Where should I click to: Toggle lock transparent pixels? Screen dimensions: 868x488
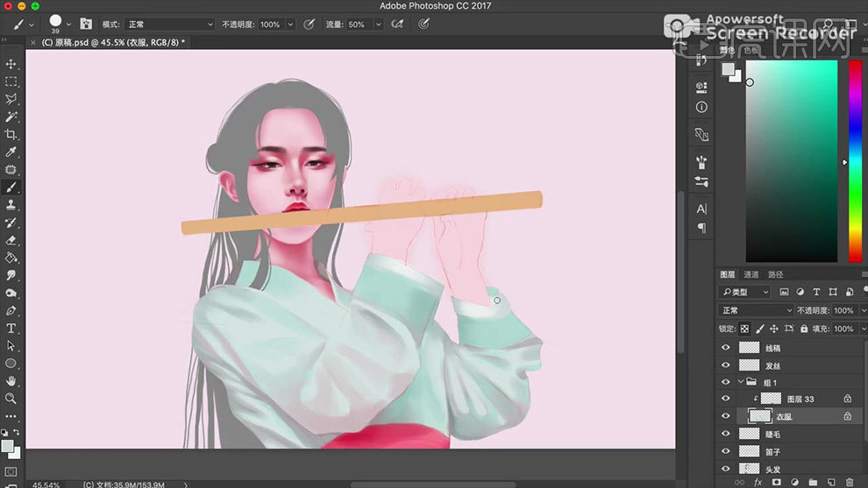click(x=744, y=329)
